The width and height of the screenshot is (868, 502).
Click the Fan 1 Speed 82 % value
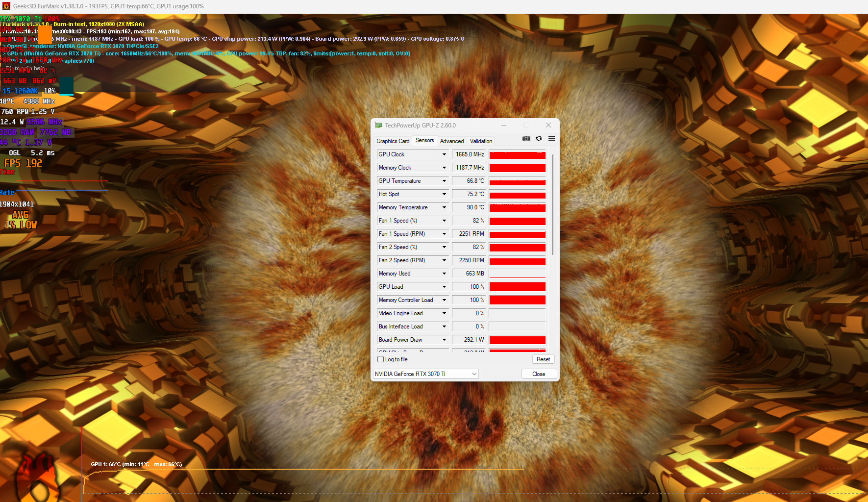tap(469, 221)
